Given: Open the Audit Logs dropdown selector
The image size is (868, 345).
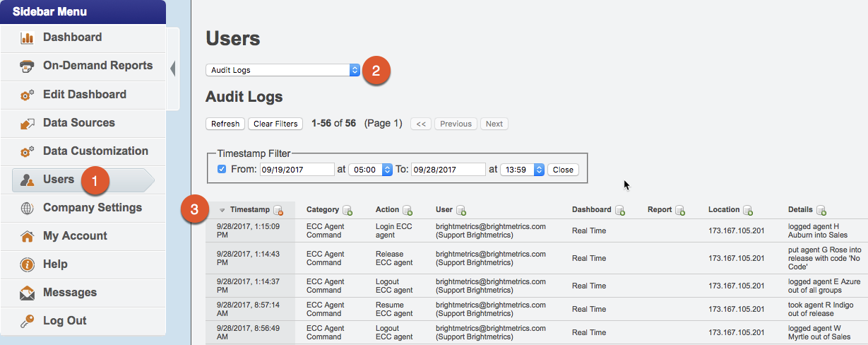Looking at the screenshot, I should tap(283, 70).
